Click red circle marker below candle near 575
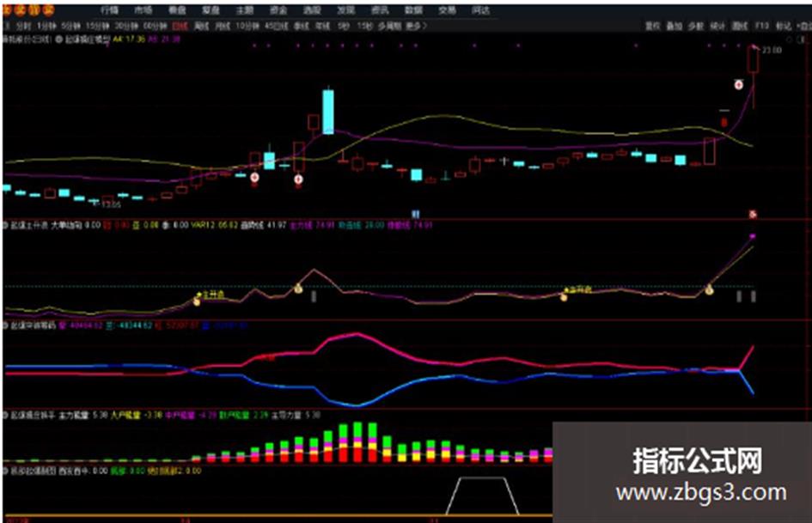The image size is (812, 523). click(x=298, y=179)
